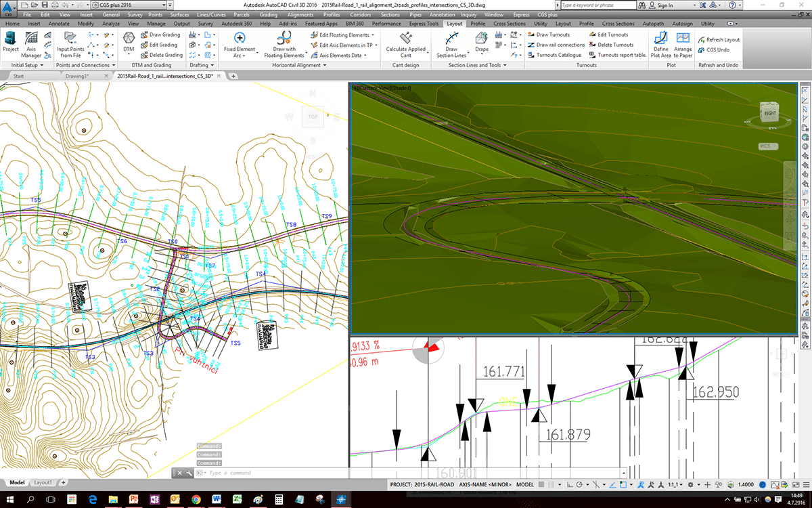Open the Surfaces menu
Image resolution: width=812 pixels, height=508 pixels.
click(179, 14)
